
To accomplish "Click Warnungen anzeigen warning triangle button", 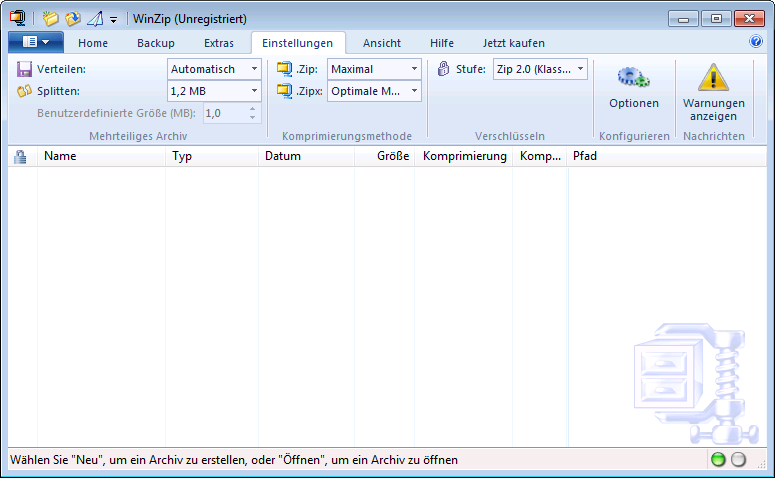I will pos(713,92).
